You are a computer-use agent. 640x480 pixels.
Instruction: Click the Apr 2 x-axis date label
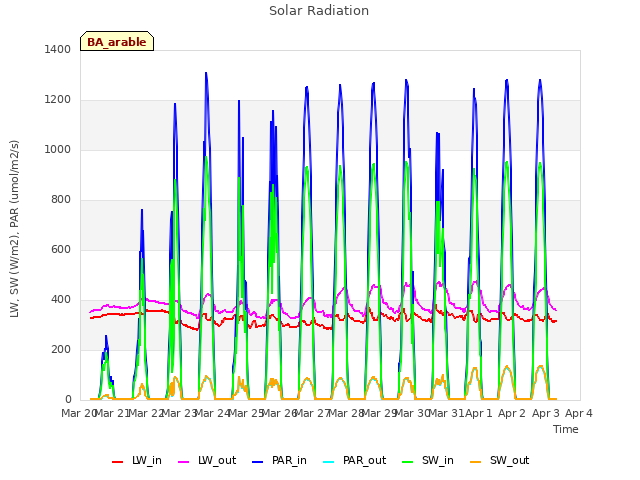512,413
